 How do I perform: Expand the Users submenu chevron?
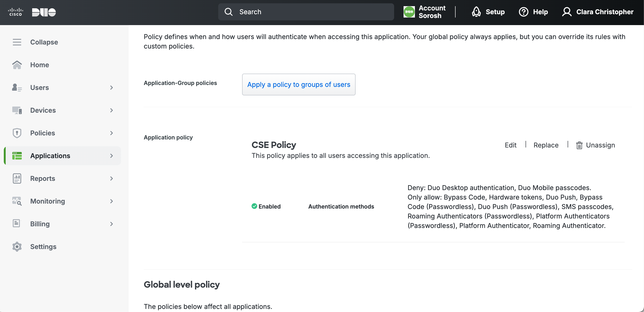click(112, 88)
